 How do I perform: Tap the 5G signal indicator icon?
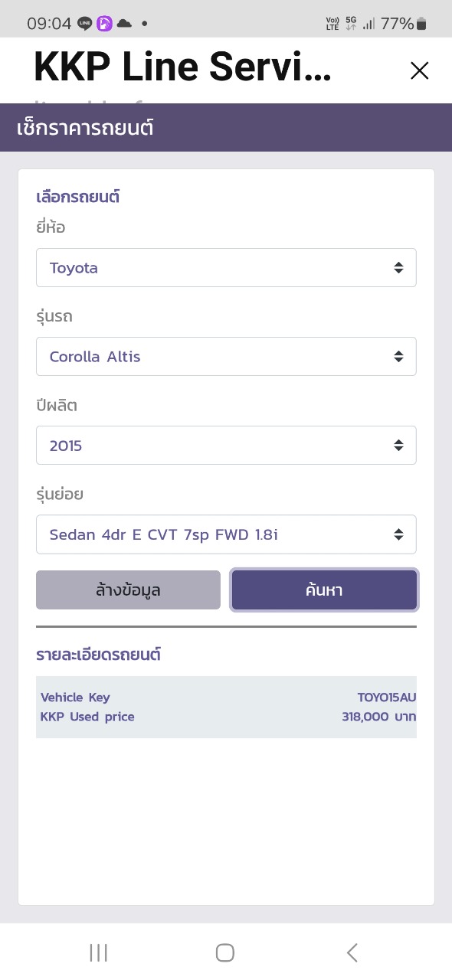click(x=351, y=24)
